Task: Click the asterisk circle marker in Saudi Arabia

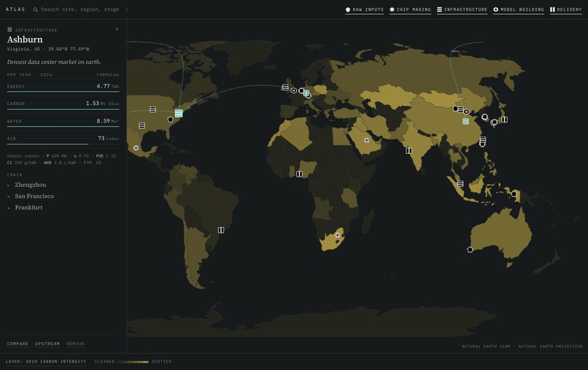Action: (366, 140)
